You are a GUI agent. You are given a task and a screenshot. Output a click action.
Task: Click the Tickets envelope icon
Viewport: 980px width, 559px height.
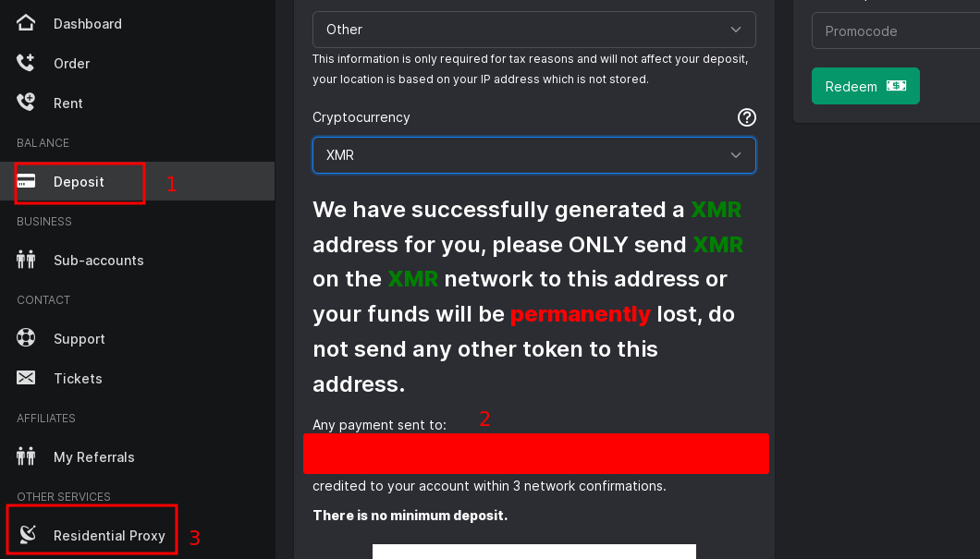[x=26, y=378]
